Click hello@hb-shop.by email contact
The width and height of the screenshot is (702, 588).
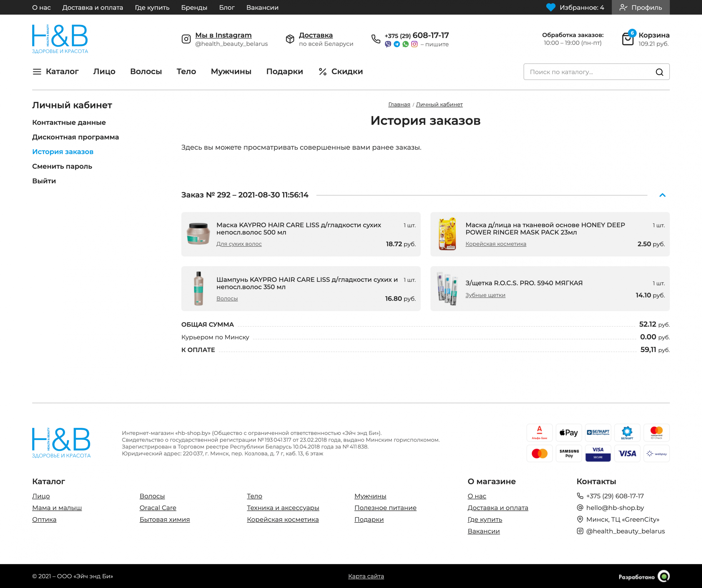(615, 508)
